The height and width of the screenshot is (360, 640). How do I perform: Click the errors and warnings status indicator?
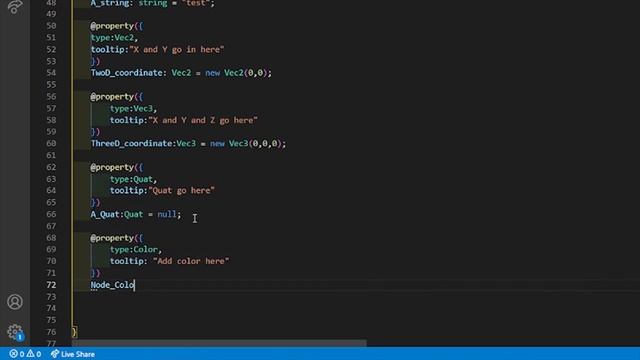click(25, 354)
